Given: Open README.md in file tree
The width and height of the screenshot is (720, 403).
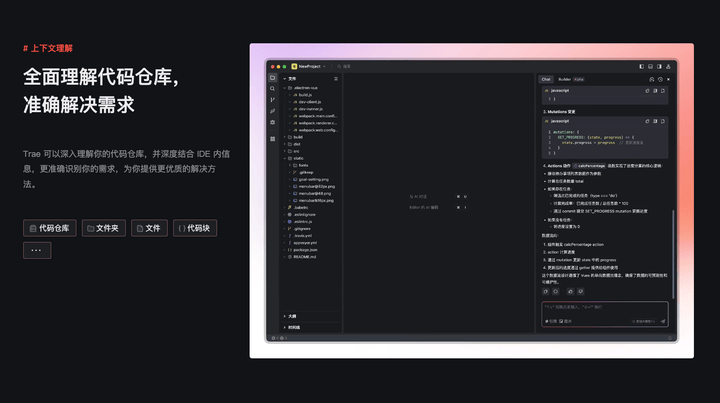Looking at the screenshot, I should pyautogui.click(x=304, y=257).
